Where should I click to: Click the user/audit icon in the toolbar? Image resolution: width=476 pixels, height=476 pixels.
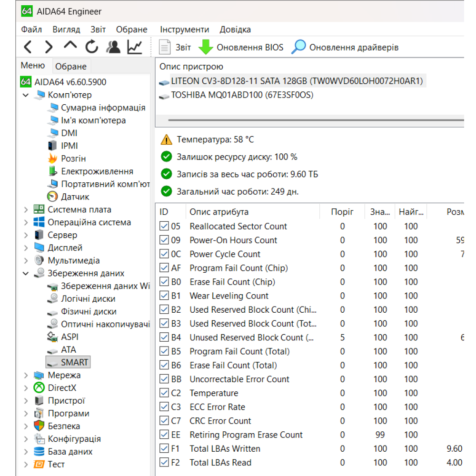[x=113, y=47]
